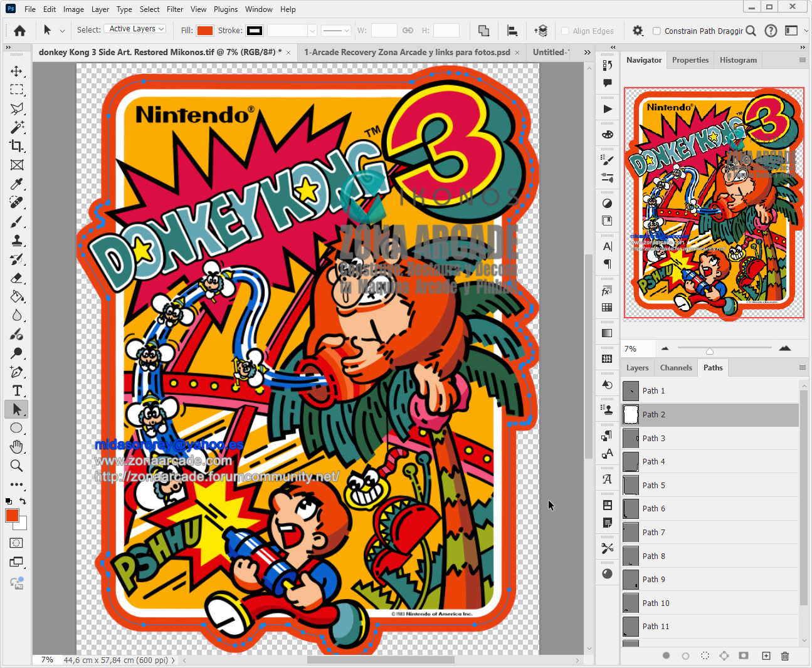Screen dimensions: 812x668
Task: Select the Polygonal Lasso tool
Action: click(17, 108)
